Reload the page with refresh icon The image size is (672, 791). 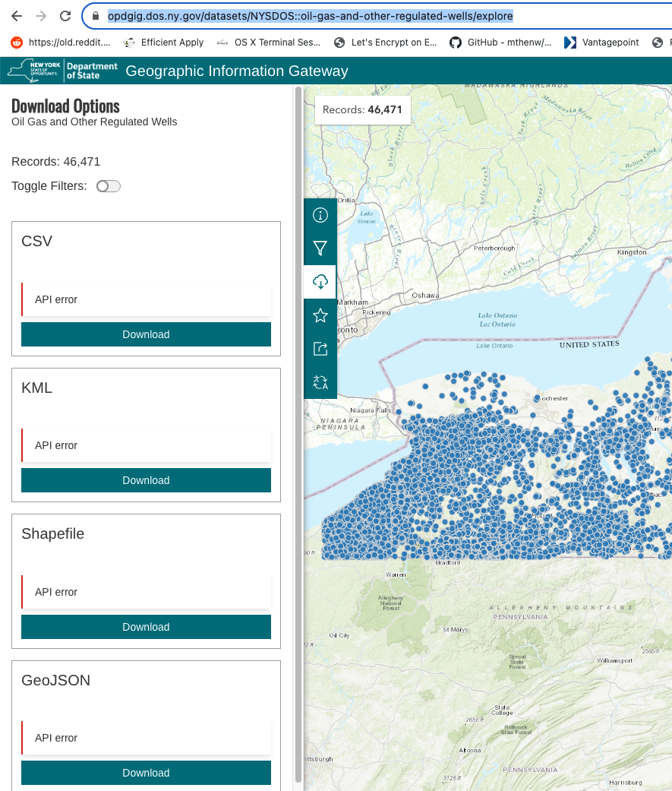point(65,16)
